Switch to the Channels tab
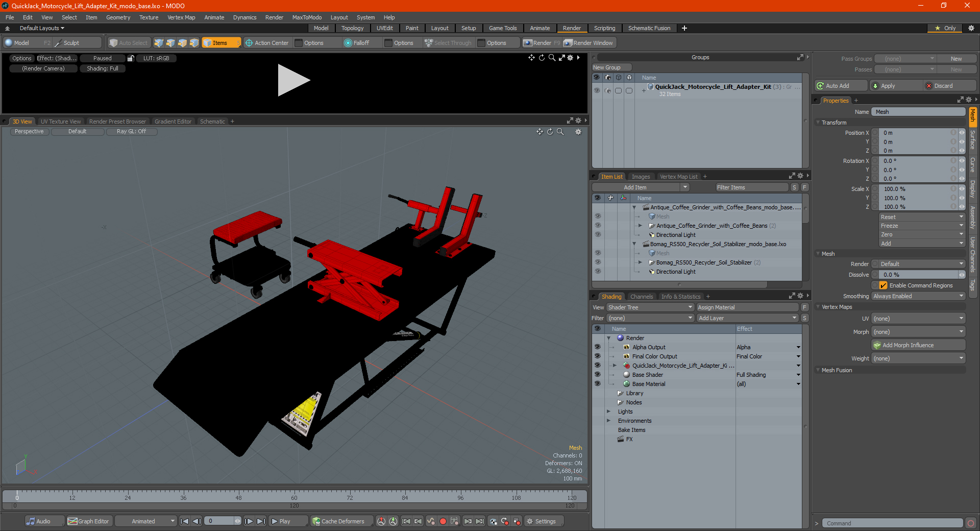Image resolution: width=980 pixels, height=531 pixels. (641, 297)
